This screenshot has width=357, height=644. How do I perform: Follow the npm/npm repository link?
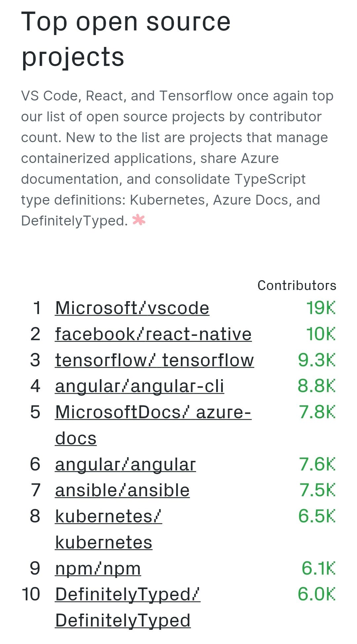[98, 569]
